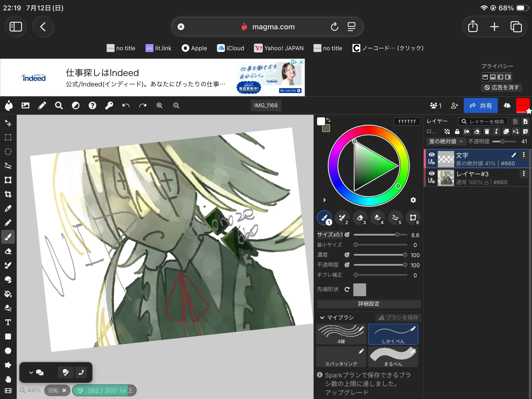
Task: Select the ellipse shape tool
Action: 8,351
